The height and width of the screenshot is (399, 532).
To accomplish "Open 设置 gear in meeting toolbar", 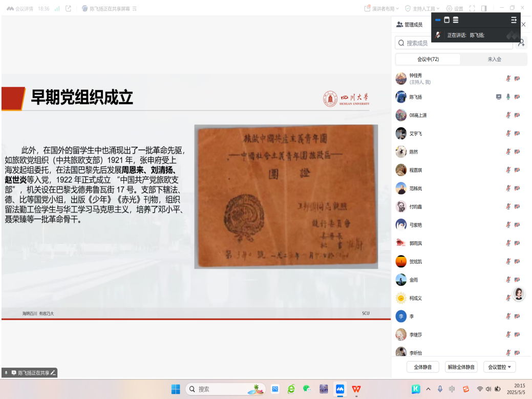I will (x=454, y=9).
